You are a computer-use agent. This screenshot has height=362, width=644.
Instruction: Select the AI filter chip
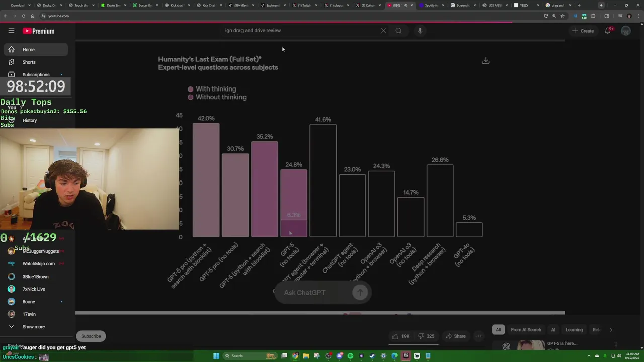point(553,330)
